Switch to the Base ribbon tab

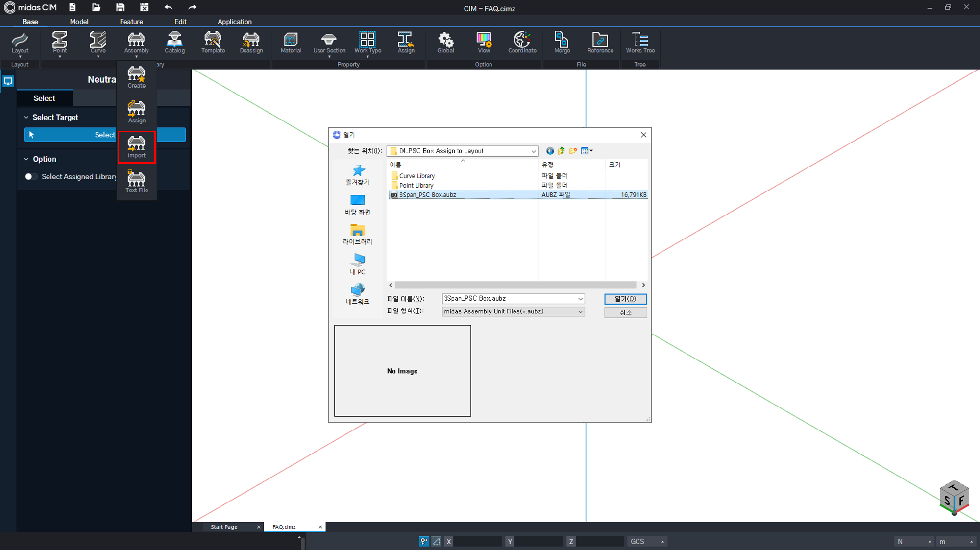click(x=30, y=22)
